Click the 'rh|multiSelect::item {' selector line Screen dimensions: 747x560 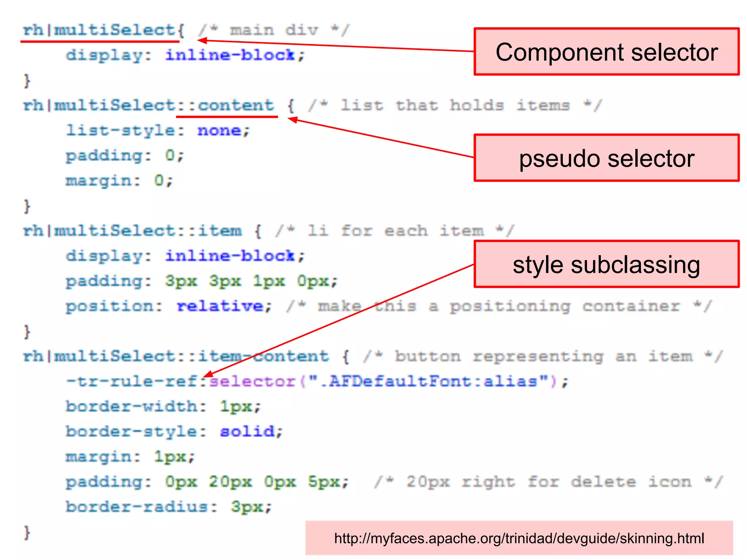(x=143, y=231)
